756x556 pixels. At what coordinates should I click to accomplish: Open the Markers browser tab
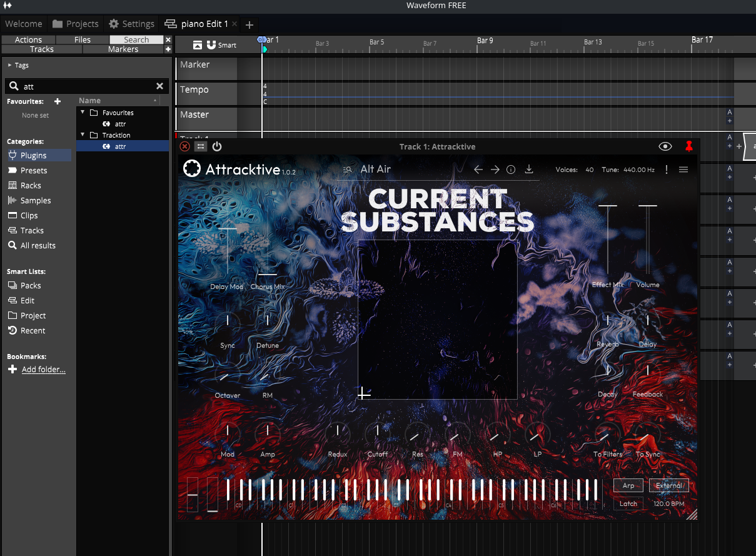pyautogui.click(x=123, y=49)
